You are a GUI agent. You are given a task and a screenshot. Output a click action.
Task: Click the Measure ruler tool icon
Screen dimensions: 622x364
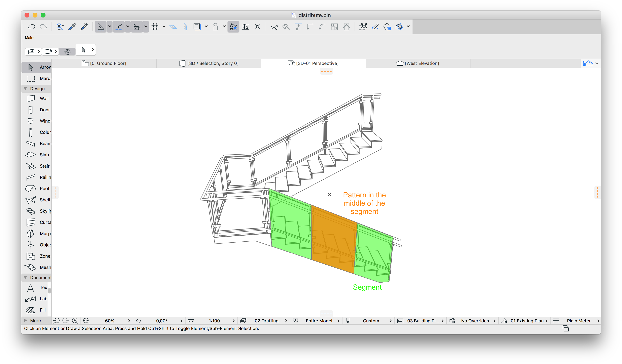245,27
